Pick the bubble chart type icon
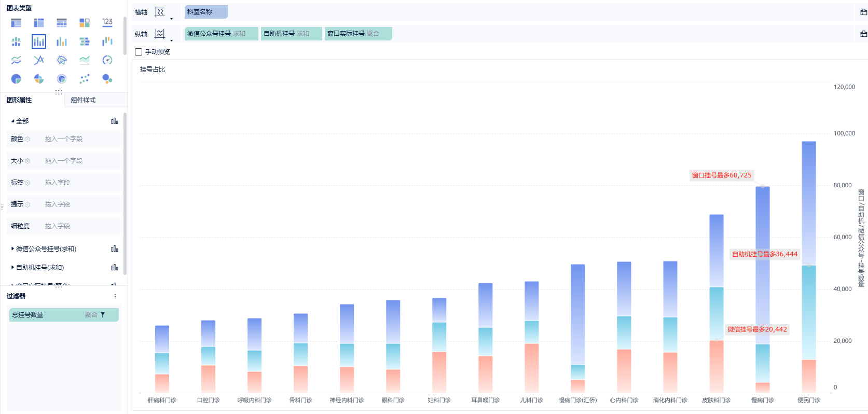Screen dimensions: 868x414 pyautogui.click(x=107, y=79)
